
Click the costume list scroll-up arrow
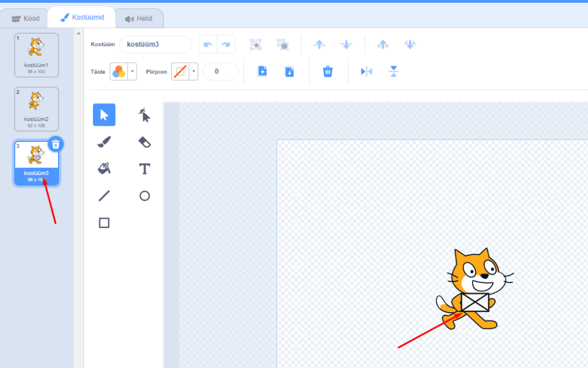[79, 33]
